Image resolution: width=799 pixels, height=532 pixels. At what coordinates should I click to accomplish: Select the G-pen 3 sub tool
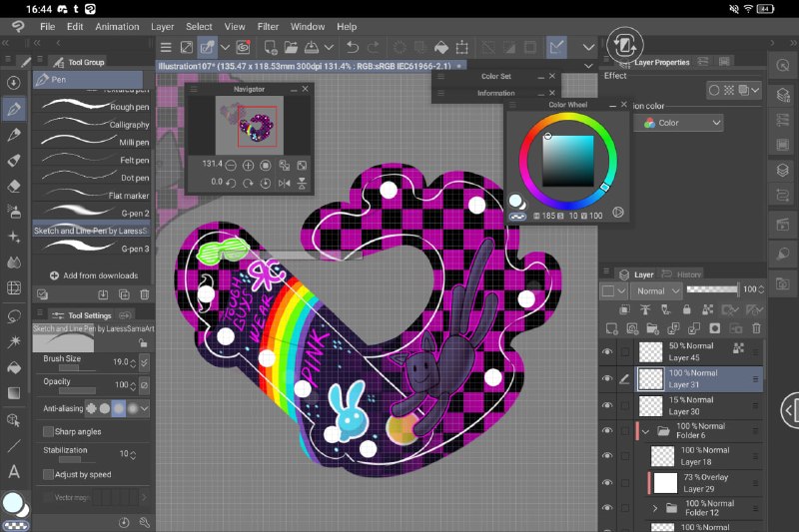coord(92,249)
